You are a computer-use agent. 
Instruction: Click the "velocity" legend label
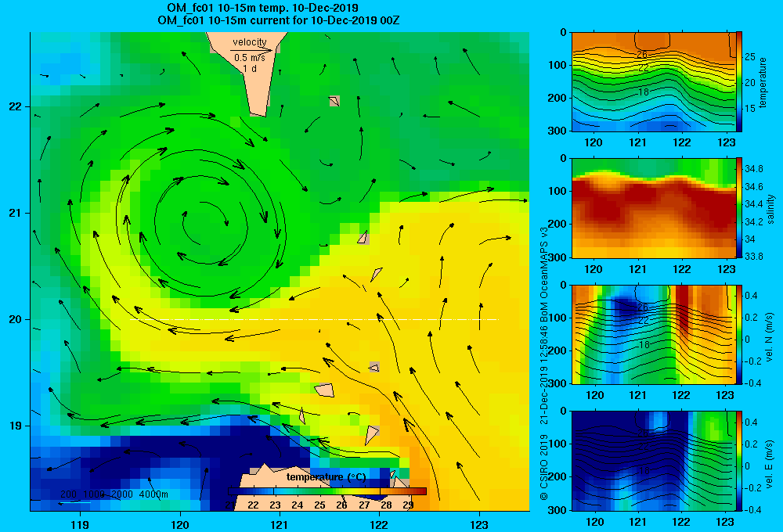click(250, 42)
